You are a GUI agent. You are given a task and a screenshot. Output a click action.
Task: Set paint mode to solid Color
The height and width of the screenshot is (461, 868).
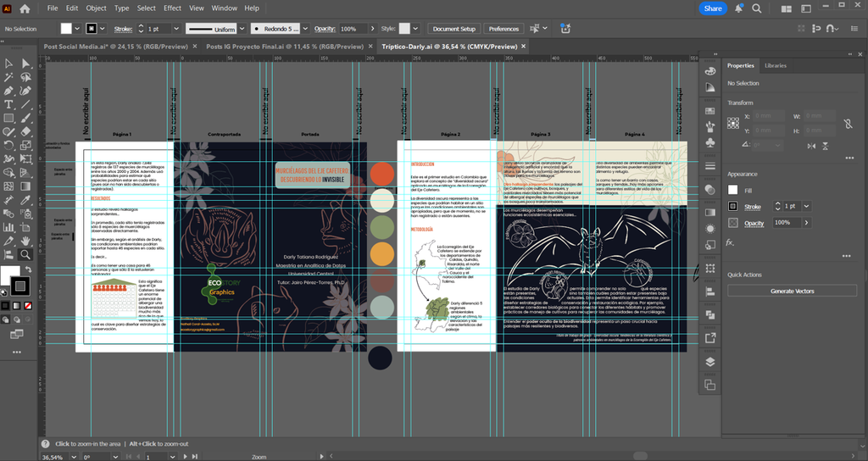pyautogui.click(x=5, y=305)
